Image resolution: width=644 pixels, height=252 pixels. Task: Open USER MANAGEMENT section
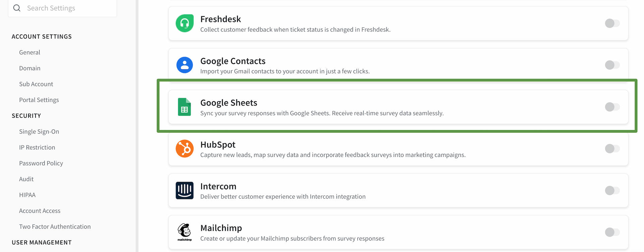coord(42,242)
